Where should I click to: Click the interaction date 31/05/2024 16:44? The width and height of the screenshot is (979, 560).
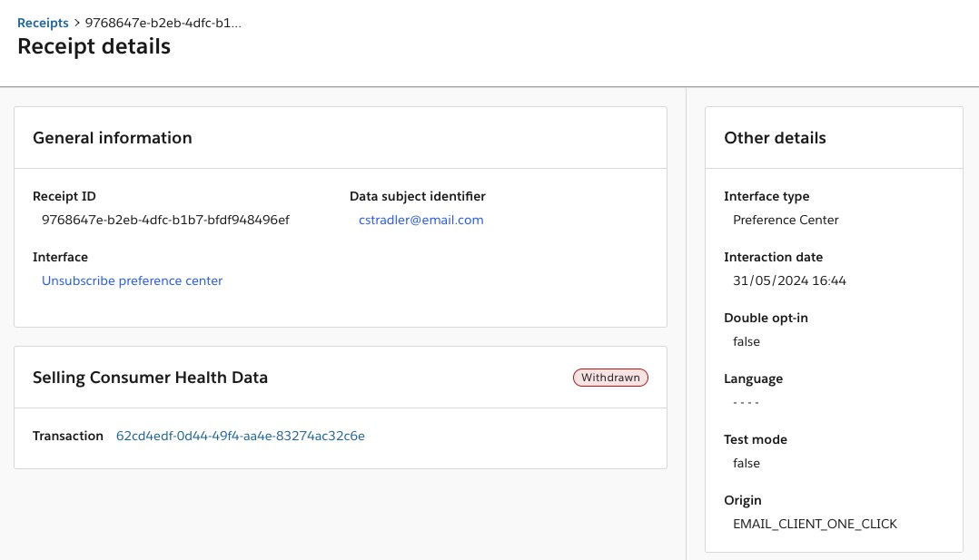789,280
